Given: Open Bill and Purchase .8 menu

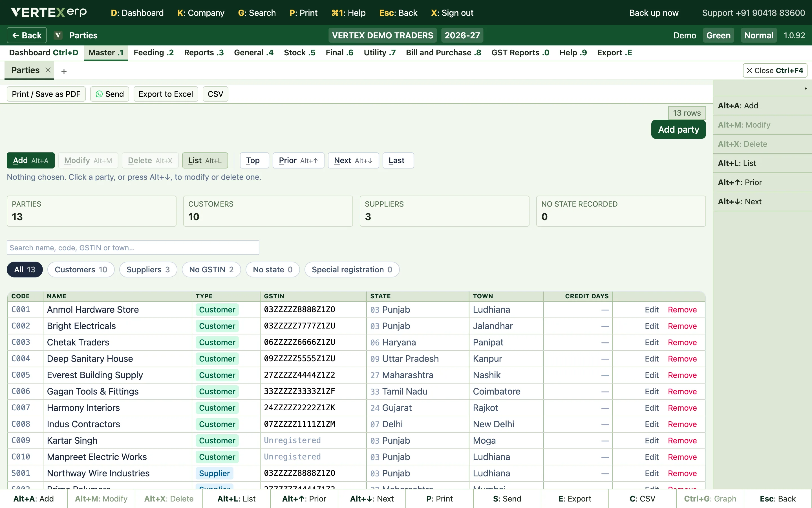Looking at the screenshot, I should (443, 53).
